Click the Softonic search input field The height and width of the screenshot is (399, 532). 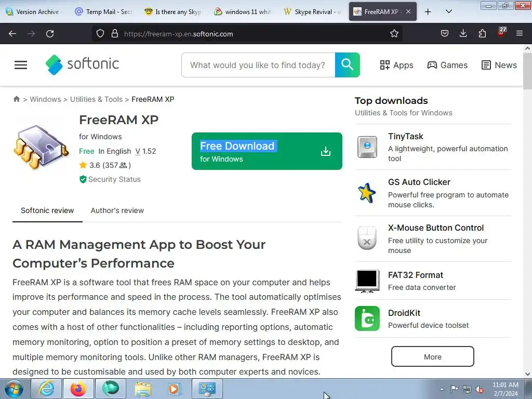(258, 65)
